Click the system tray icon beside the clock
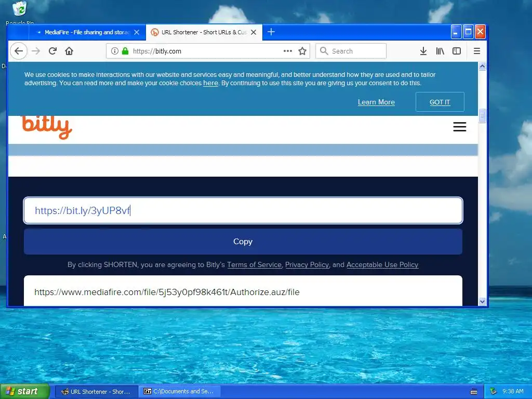 pos(493,392)
